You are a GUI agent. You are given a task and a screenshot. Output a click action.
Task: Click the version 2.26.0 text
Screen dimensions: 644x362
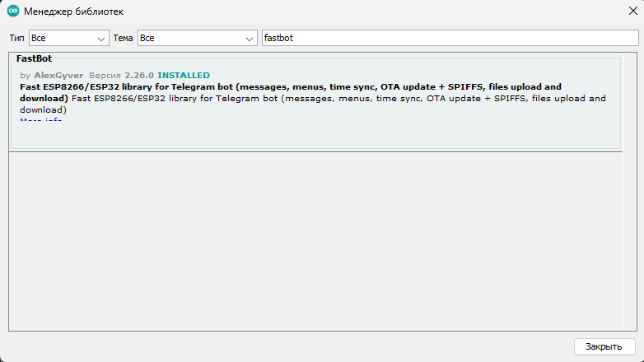click(x=139, y=75)
